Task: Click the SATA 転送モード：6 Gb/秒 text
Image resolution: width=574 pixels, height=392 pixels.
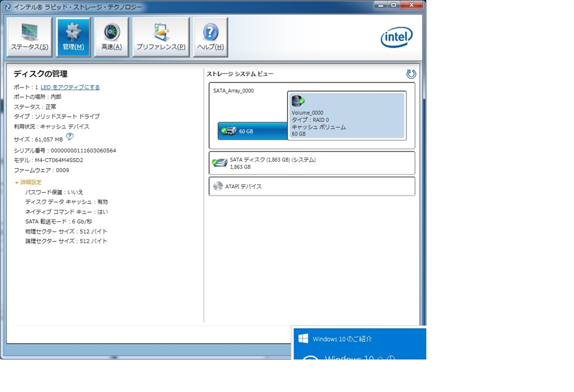Action: [58, 222]
